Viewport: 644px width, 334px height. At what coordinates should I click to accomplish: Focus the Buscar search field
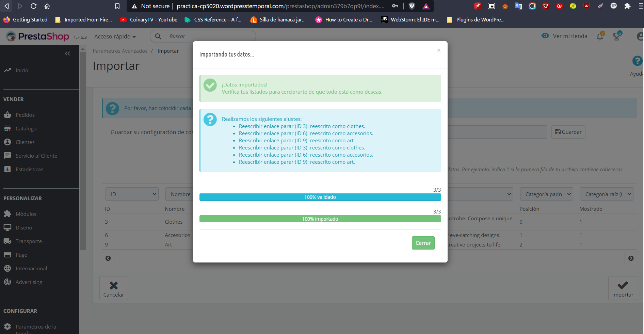203,36
